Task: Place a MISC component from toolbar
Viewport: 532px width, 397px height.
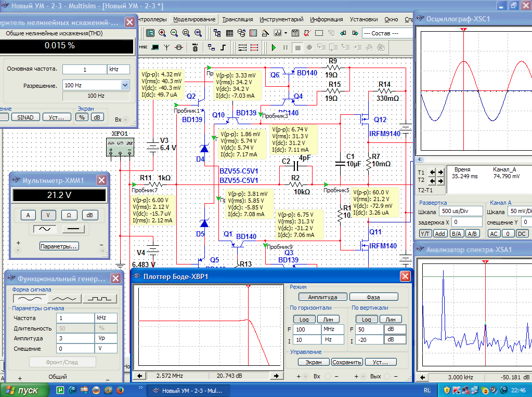Action: point(143,47)
